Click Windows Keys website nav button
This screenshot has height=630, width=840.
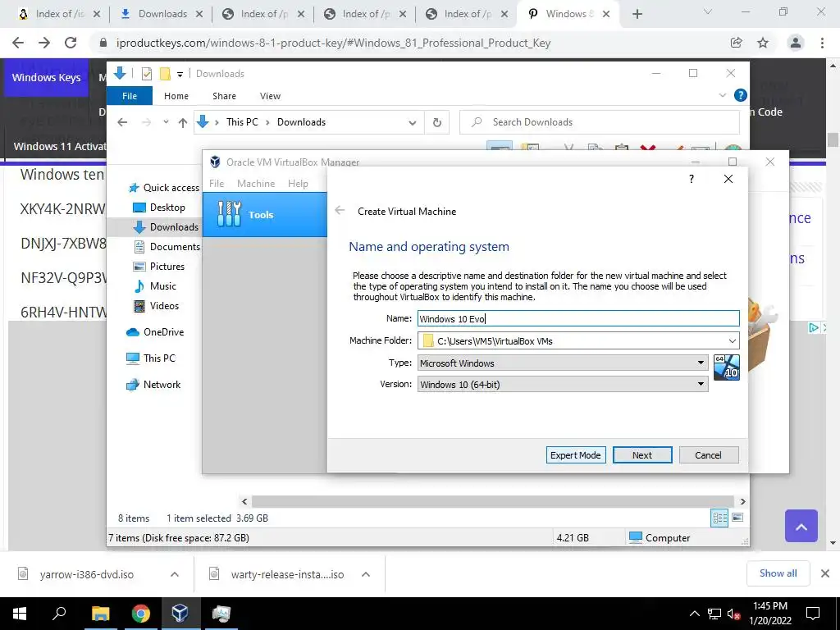pos(46,77)
